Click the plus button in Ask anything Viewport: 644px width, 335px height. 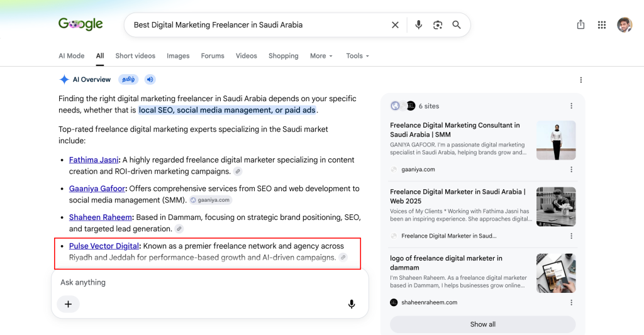point(68,304)
